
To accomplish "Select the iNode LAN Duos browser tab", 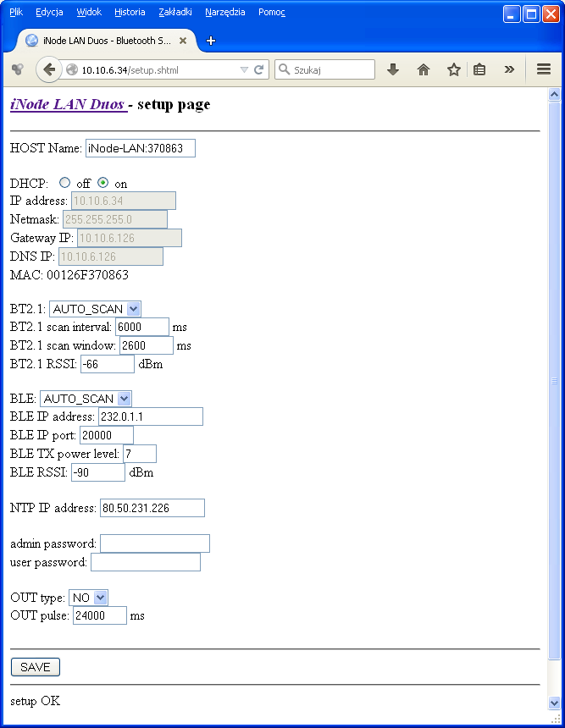I will coord(106,41).
